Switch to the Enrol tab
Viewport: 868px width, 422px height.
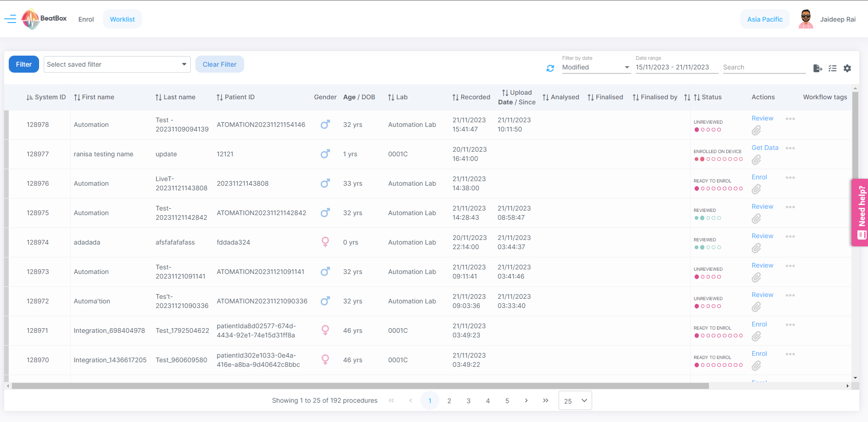[x=86, y=19]
